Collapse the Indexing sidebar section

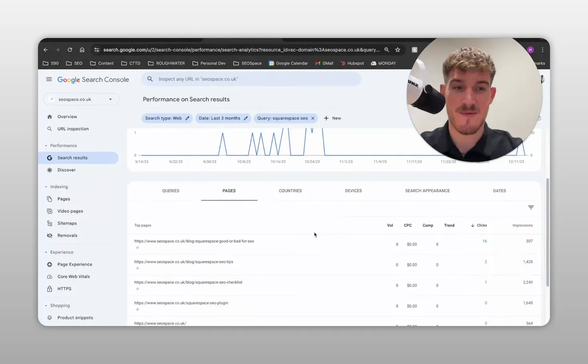pos(46,187)
